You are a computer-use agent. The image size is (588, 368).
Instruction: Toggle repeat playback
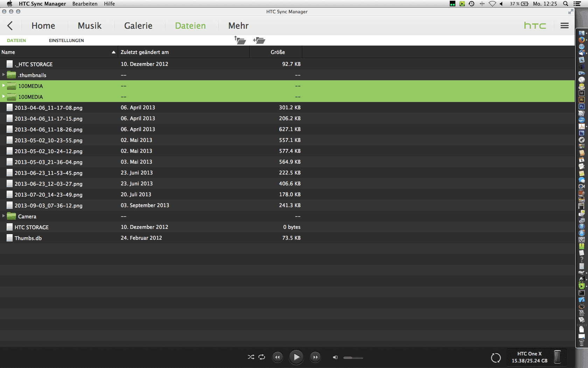coord(262,357)
